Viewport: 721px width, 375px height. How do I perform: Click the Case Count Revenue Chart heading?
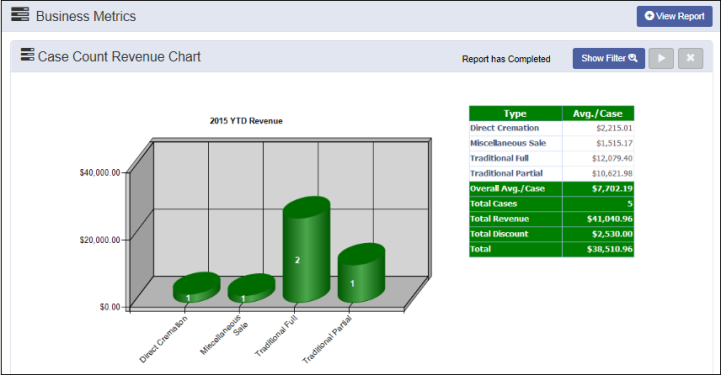coord(119,57)
